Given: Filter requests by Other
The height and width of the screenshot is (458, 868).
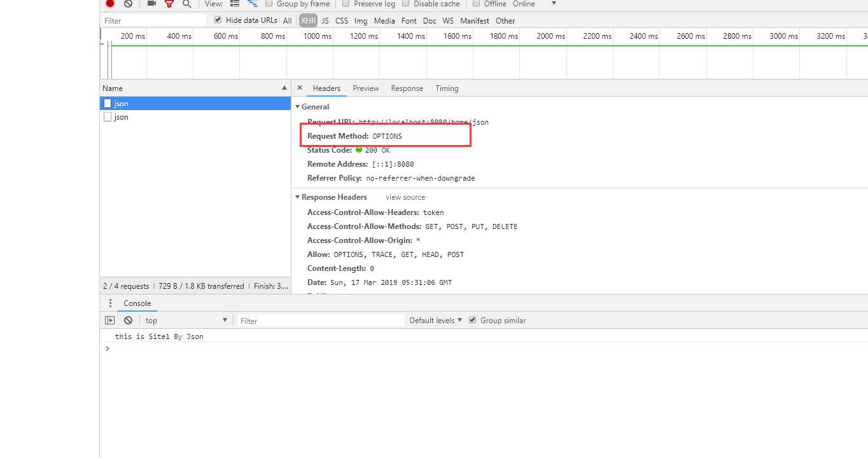Looking at the screenshot, I should point(505,20).
